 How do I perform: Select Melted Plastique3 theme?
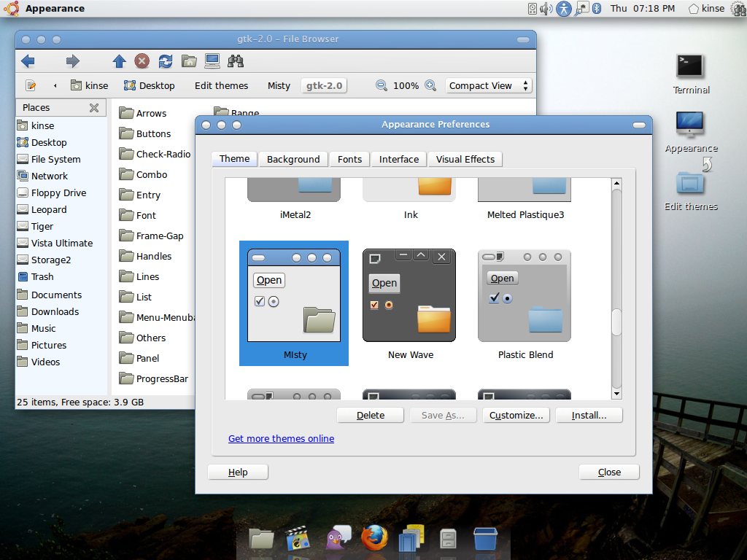tap(525, 200)
